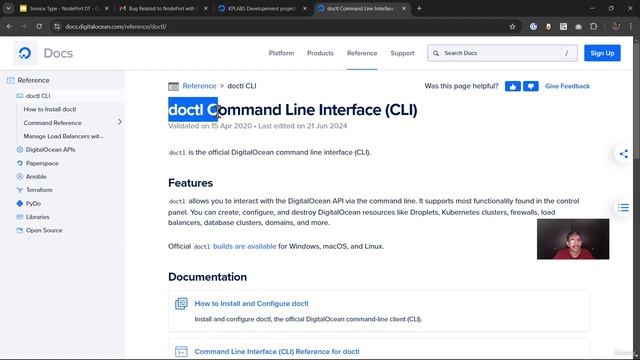The image size is (640, 360).
Task: Open the Products navigation menu
Action: point(320,53)
